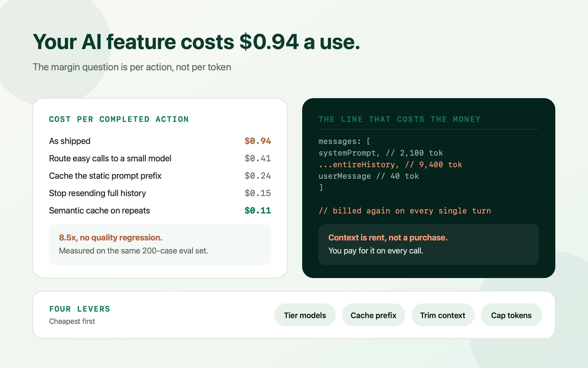Select "Semantic cache on repeats" row
The width and height of the screenshot is (588, 368).
[99, 211]
